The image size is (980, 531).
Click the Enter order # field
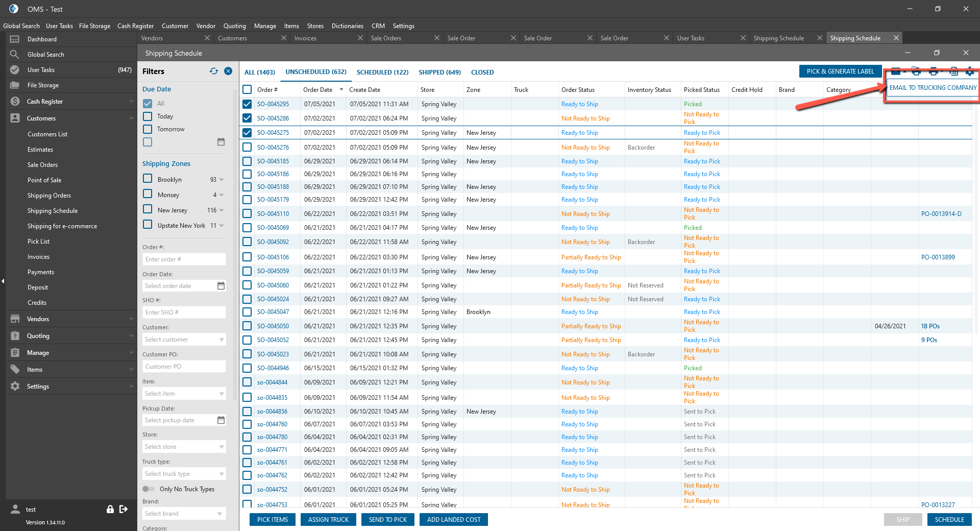[184, 259]
